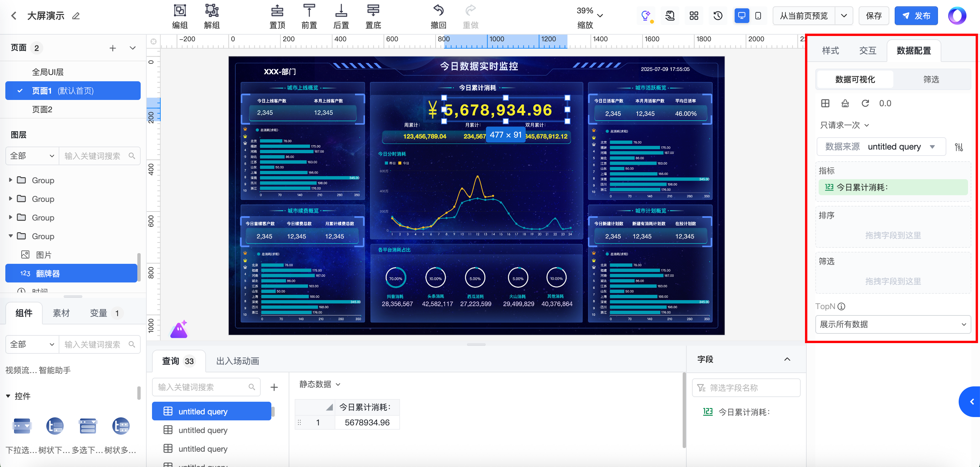Click the 撤回 undo icon
This screenshot has height=467, width=980.
tap(438, 11)
